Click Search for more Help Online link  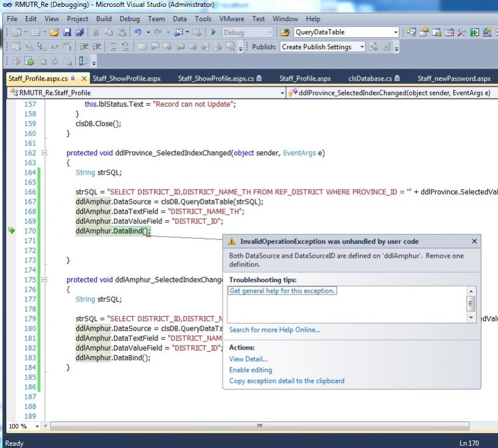(x=275, y=330)
